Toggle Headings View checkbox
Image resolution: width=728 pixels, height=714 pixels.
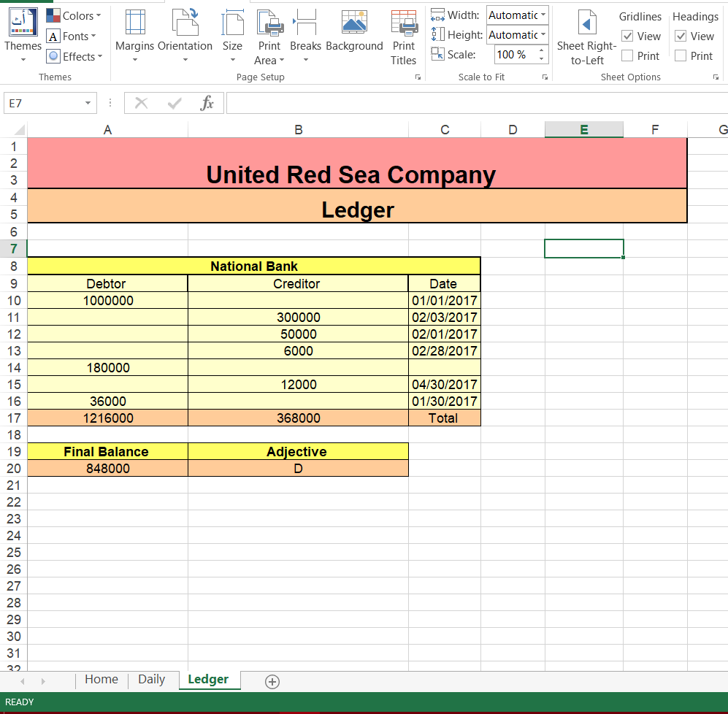coord(681,37)
